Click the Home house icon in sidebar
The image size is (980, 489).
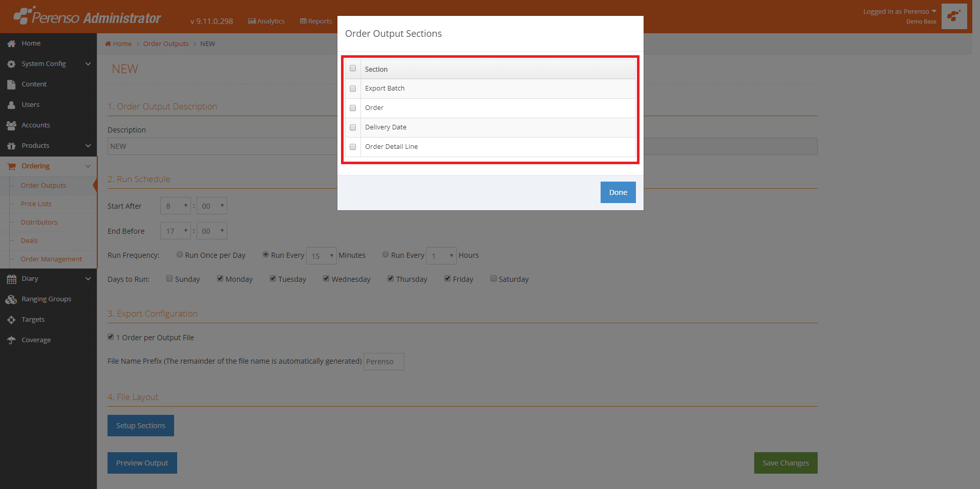[11, 43]
